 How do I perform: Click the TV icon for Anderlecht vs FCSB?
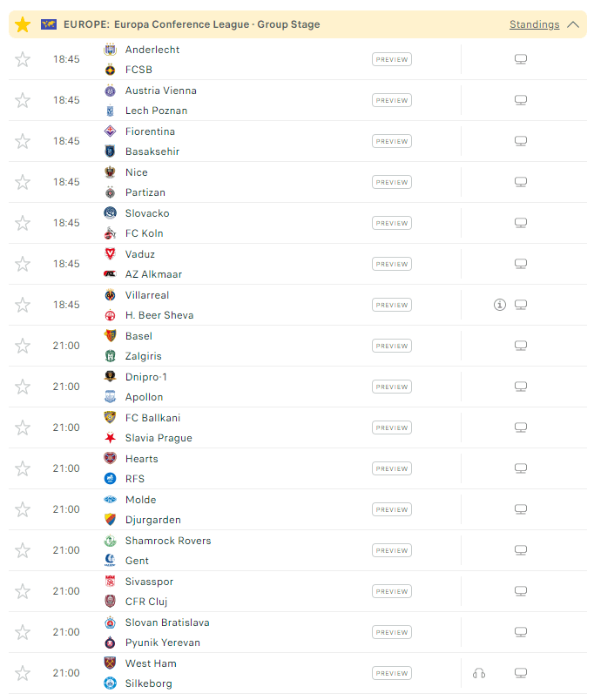point(521,59)
